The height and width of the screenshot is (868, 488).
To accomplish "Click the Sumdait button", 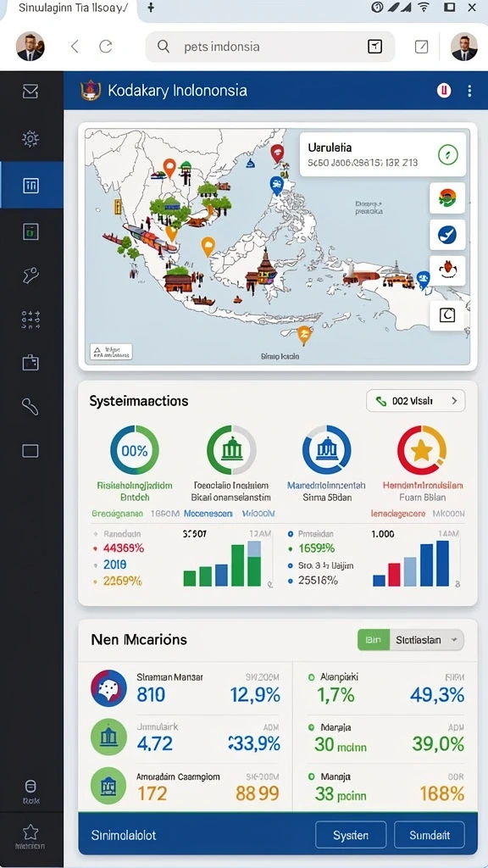I will pyautogui.click(x=430, y=835).
